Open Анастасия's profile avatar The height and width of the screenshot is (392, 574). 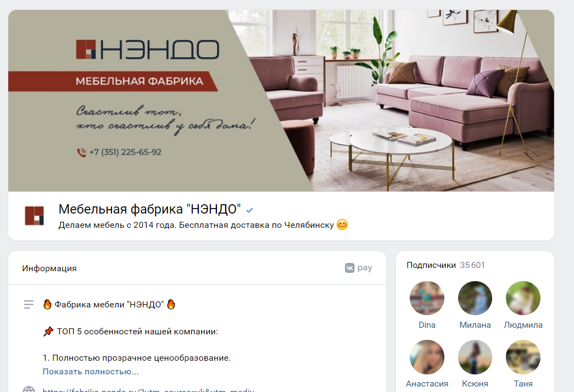pyautogui.click(x=427, y=357)
